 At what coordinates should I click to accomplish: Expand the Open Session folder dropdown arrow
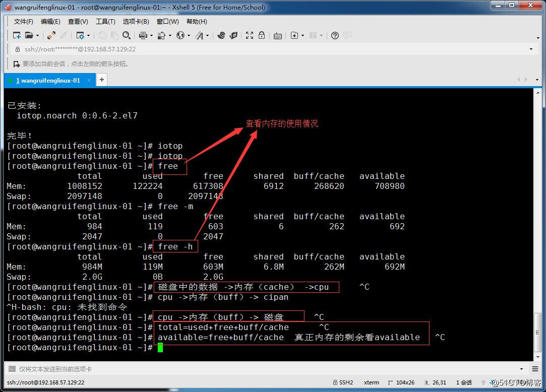tap(38, 35)
